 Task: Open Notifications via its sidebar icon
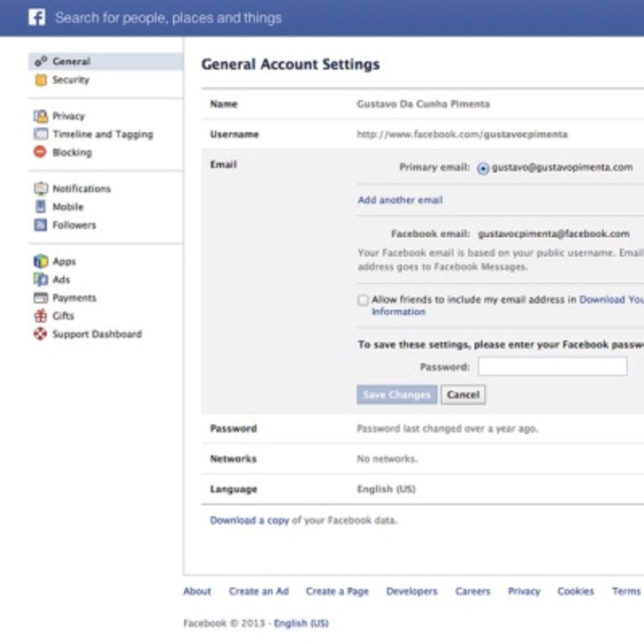point(40,188)
